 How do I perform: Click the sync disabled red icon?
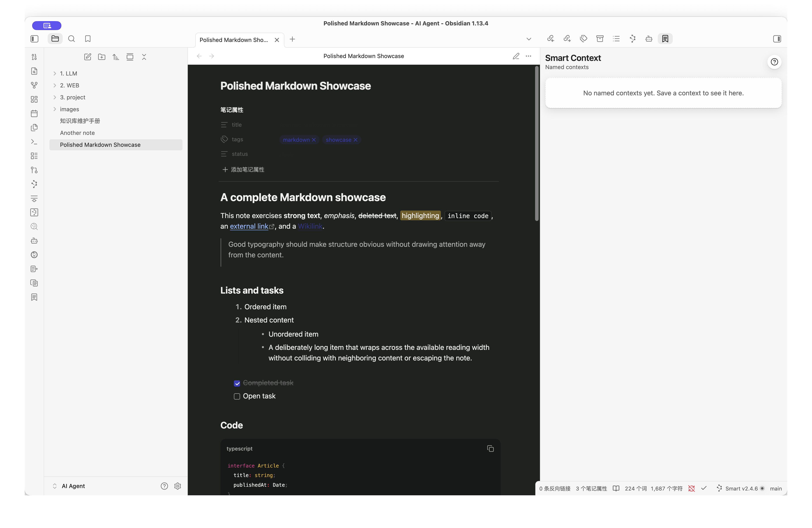(x=692, y=488)
